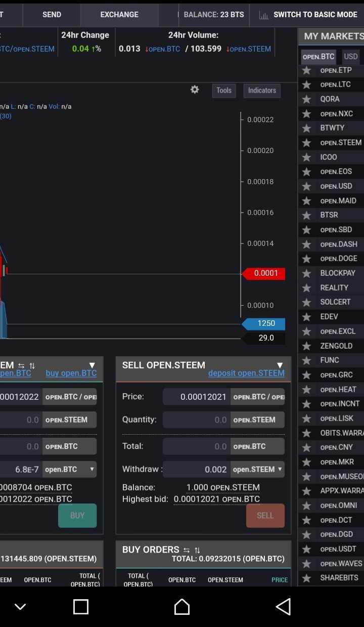Click the star beside OPEN.MAID
Screen dimensions: 364x627
point(306,201)
